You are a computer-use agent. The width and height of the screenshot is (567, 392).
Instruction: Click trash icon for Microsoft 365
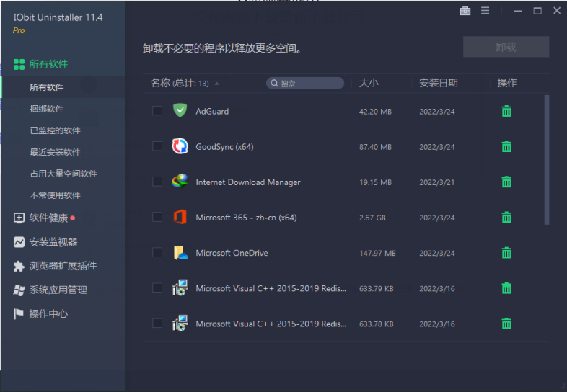506,217
